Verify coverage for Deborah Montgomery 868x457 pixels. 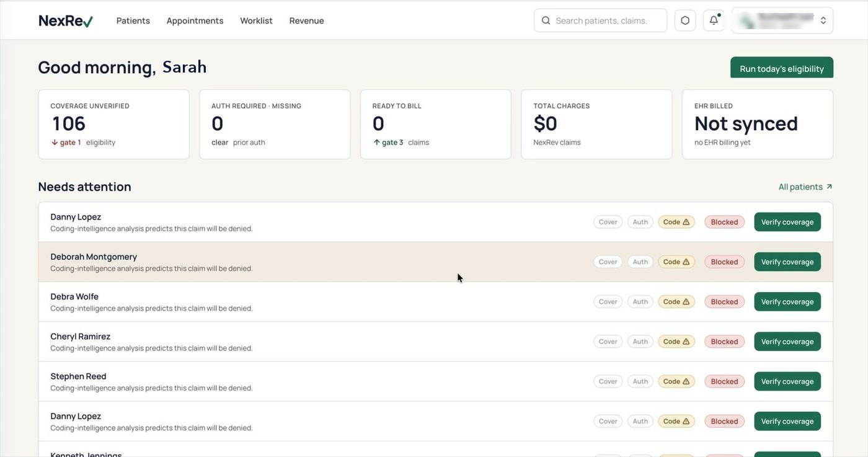pos(787,262)
